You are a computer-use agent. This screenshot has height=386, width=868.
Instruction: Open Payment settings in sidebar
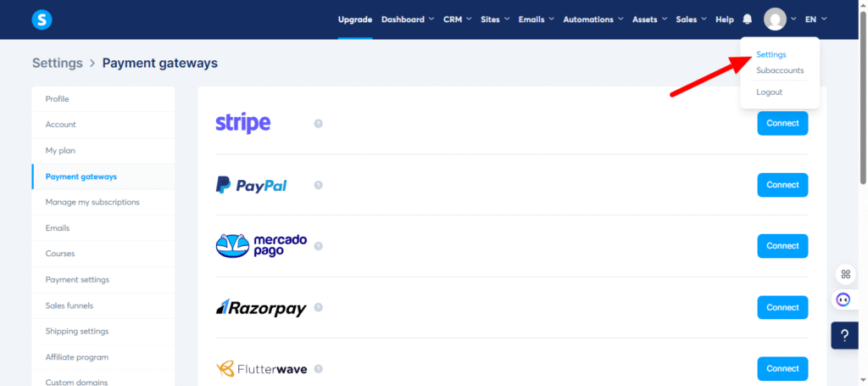click(103, 280)
